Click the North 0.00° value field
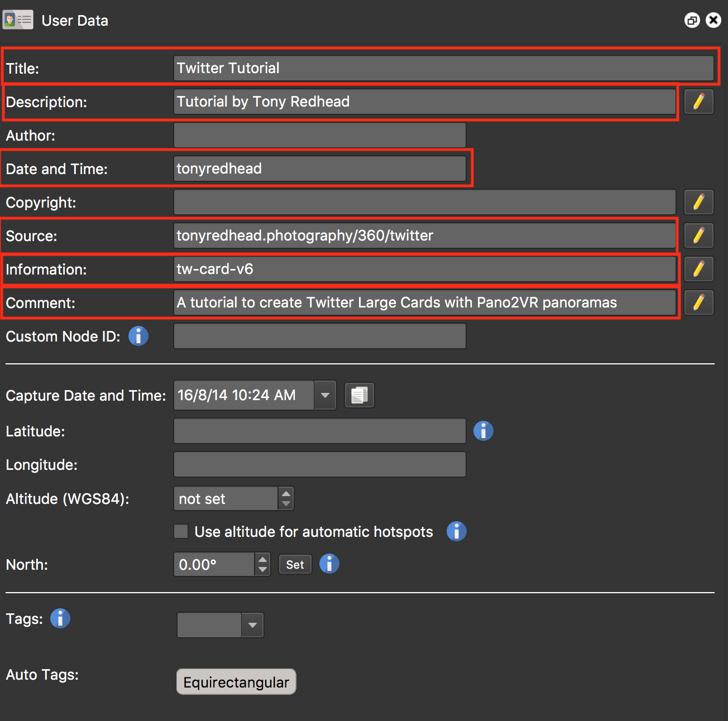Viewport: 728px width, 721px height. tap(214, 564)
